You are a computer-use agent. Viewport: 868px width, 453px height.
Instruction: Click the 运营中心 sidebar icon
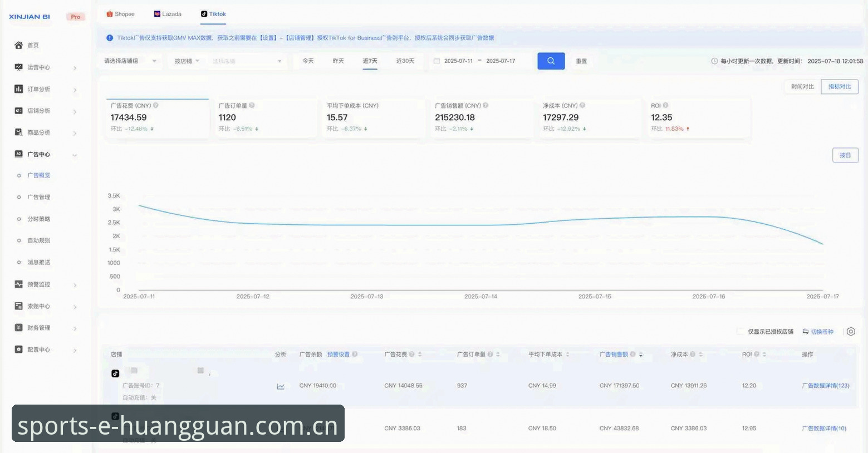(18, 67)
